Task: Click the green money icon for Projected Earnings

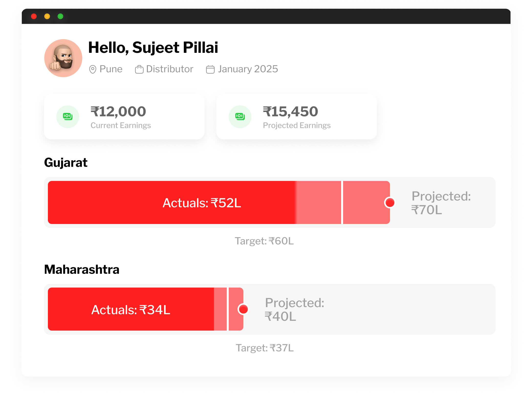Action: (x=240, y=117)
